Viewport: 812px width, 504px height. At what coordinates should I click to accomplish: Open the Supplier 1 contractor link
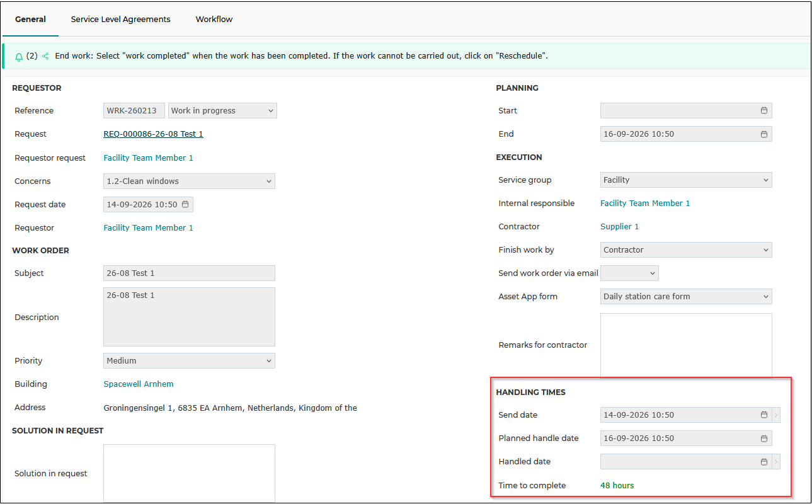[x=619, y=226]
